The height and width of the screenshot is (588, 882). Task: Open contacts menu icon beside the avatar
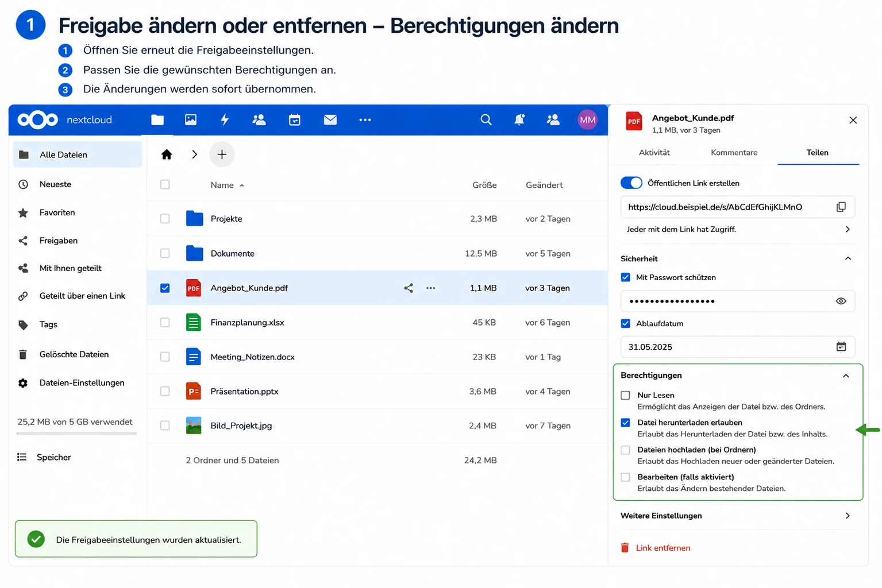(x=553, y=119)
